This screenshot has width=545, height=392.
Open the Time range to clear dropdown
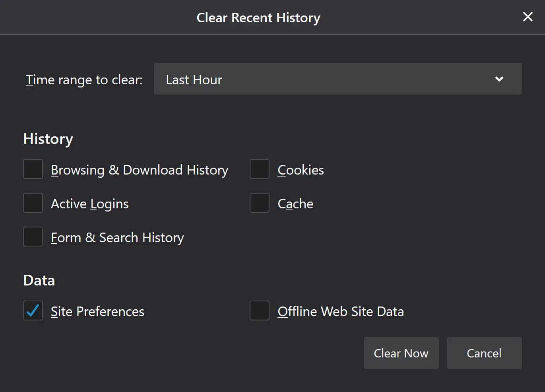(337, 79)
